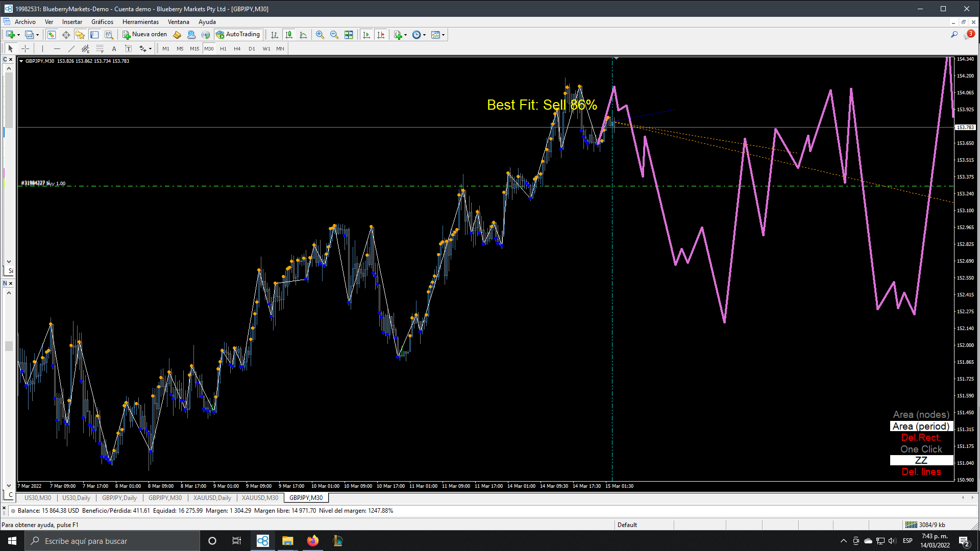
Task: Open the Herramientas menu
Action: coord(140,22)
